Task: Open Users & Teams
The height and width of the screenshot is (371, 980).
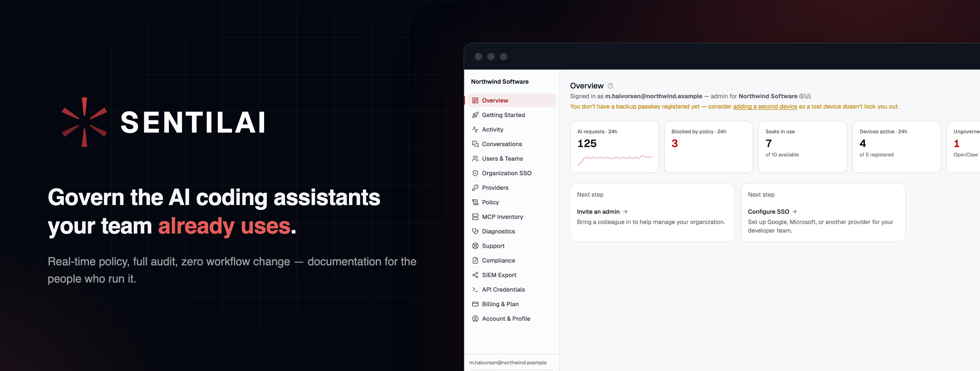Action: [x=512, y=159]
